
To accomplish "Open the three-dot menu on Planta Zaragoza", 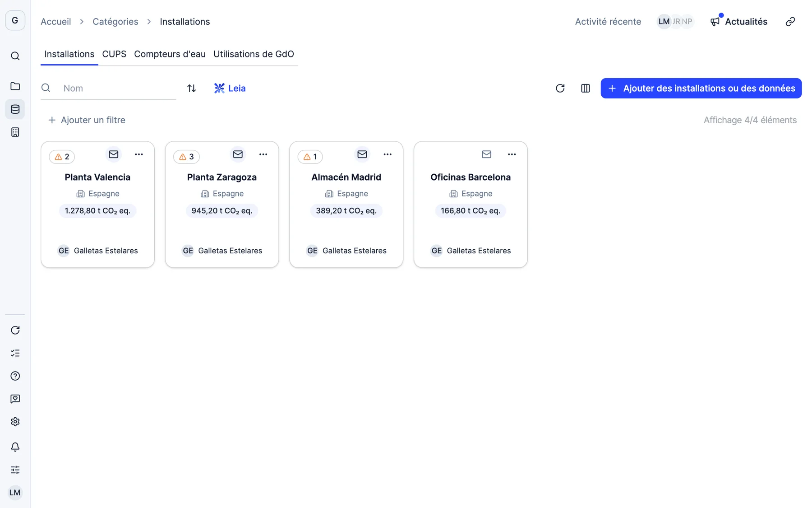I will pos(263,154).
